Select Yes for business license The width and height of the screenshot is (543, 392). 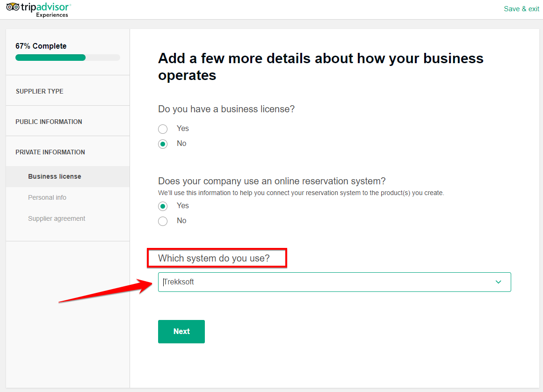(163, 129)
